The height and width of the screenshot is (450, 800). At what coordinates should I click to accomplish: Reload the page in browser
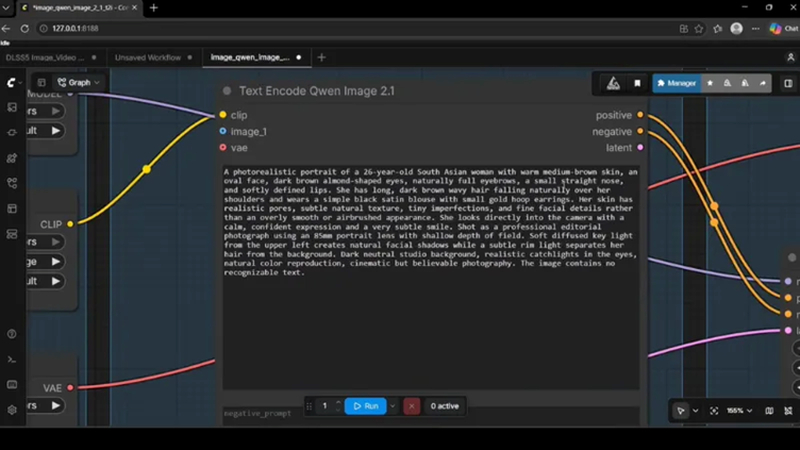24,29
